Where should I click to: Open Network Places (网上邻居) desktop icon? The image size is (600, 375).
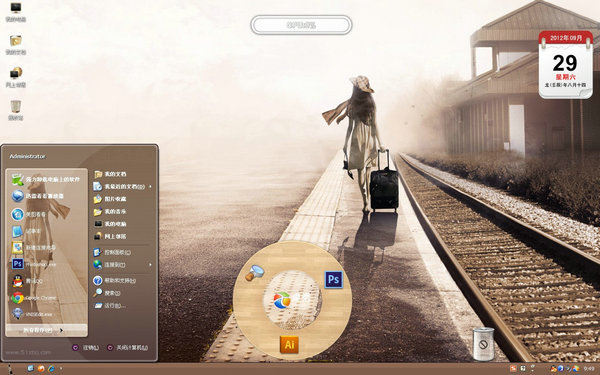[16, 78]
